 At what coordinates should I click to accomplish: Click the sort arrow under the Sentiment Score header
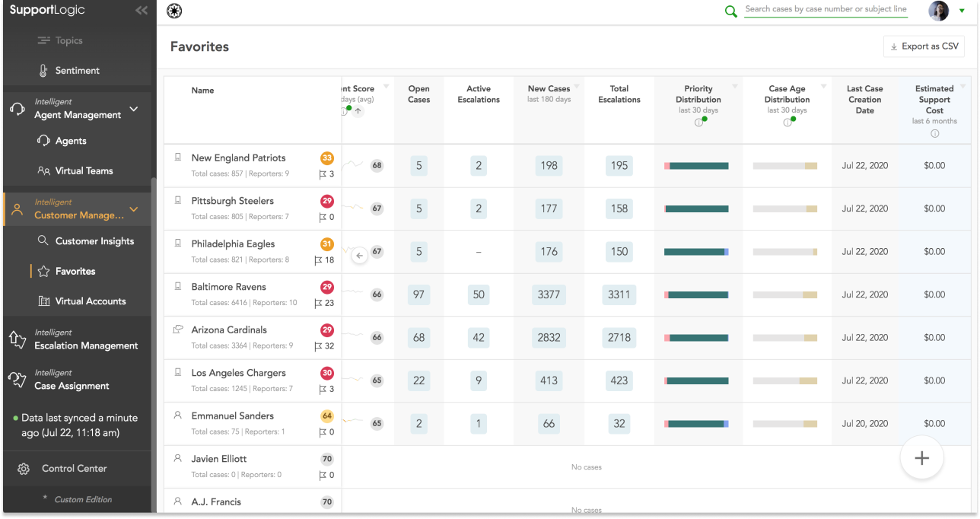(x=358, y=111)
